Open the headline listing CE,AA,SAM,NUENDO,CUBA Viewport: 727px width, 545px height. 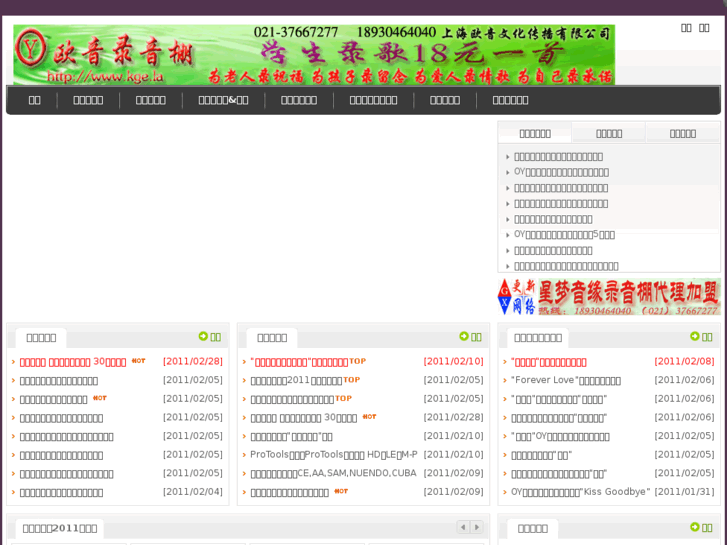click(333, 473)
